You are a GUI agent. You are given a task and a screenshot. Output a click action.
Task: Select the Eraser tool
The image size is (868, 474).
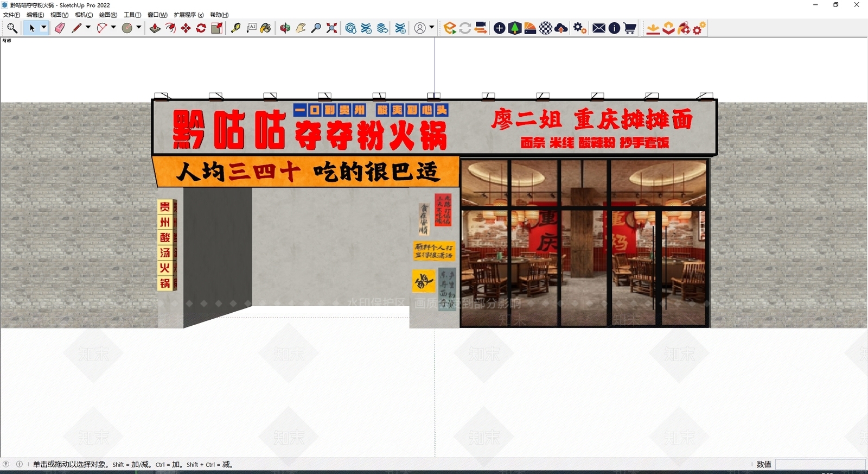[x=60, y=28]
